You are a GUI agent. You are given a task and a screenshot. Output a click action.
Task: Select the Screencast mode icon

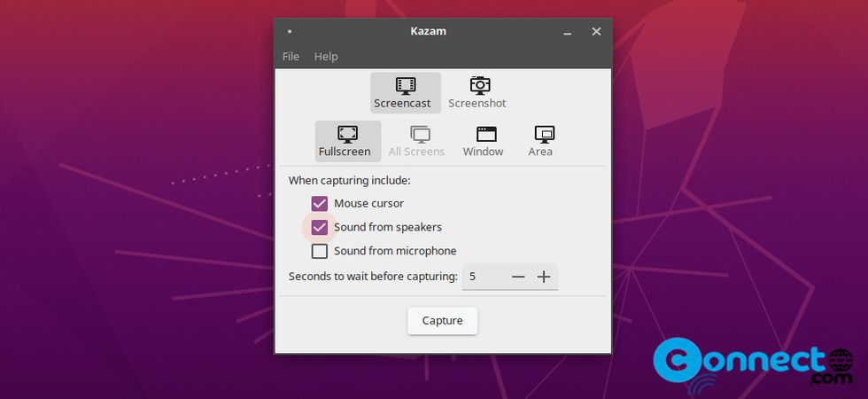pyautogui.click(x=406, y=85)
